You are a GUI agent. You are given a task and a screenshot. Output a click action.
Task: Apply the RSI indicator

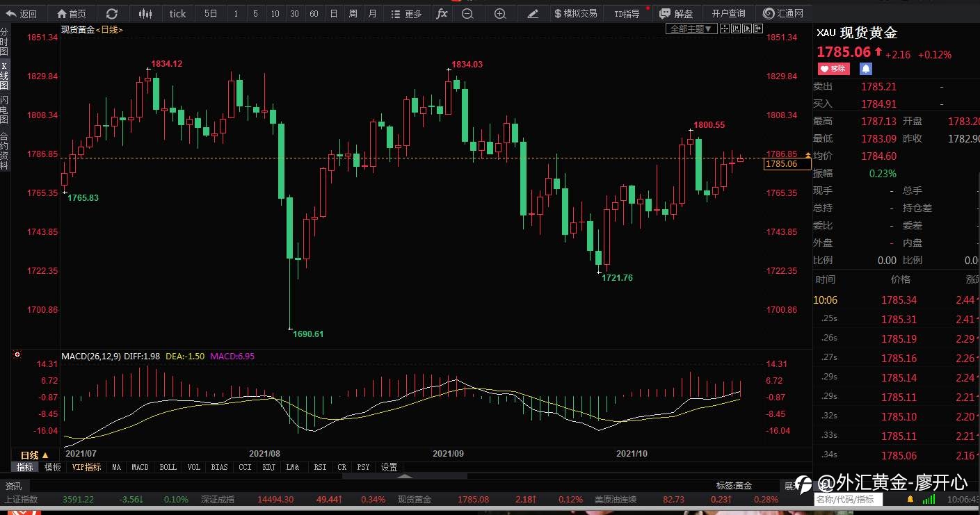click(x=320, y=467)
